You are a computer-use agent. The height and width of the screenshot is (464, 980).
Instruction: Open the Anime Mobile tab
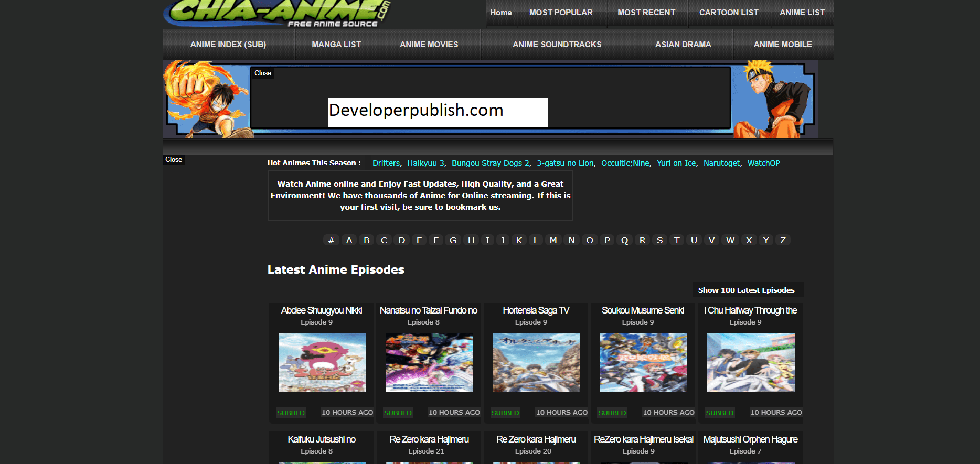point(783,45)
